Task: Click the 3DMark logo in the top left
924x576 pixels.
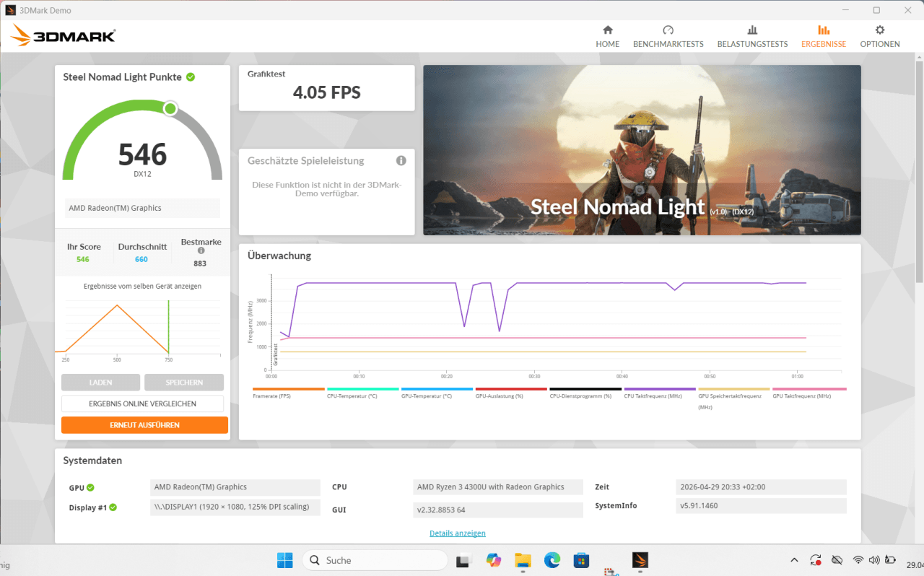Action: click(x=62, y=35)
